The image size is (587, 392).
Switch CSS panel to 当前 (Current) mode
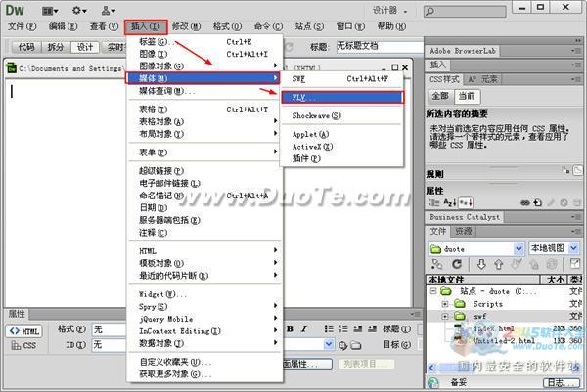pyautogui.click(x=467, y=96)
